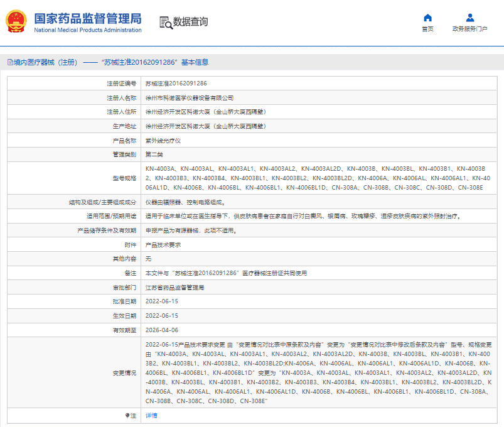The height and width of the screenshot is (427, 504).
Task: Open the 详情 details link
Action: [151, 416]
